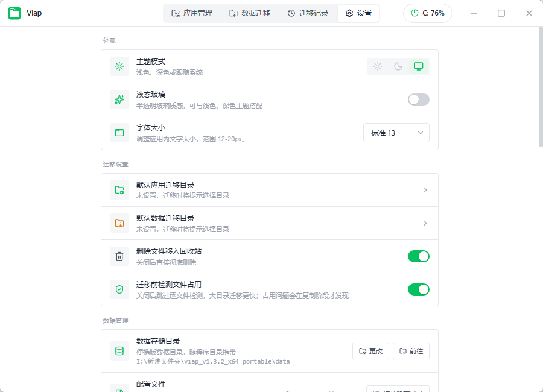Image resolution: width=543 pixels, height=392 pixels.
Task: Click the 默认数据迁移目录 title text
Action: (x=165, y=218)
